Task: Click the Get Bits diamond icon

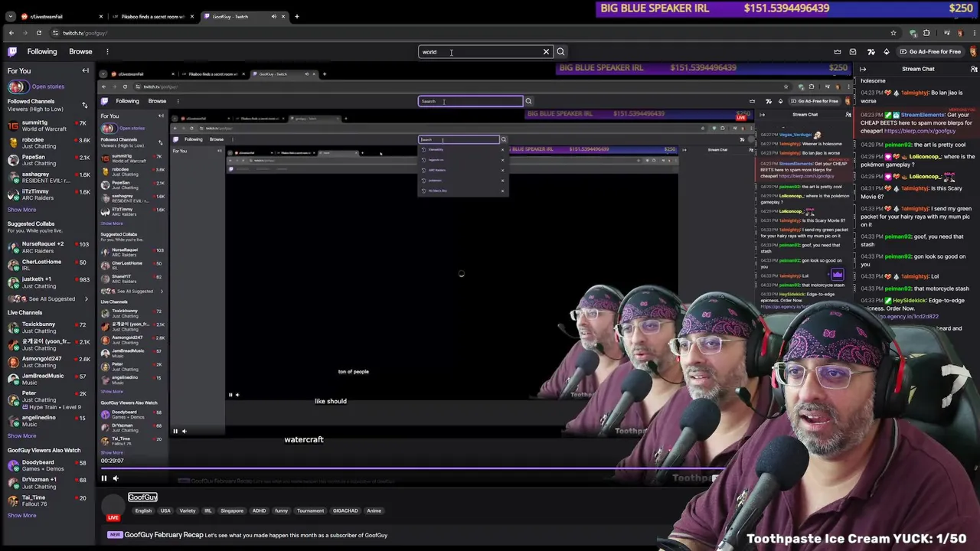Action: coord(887,52)
